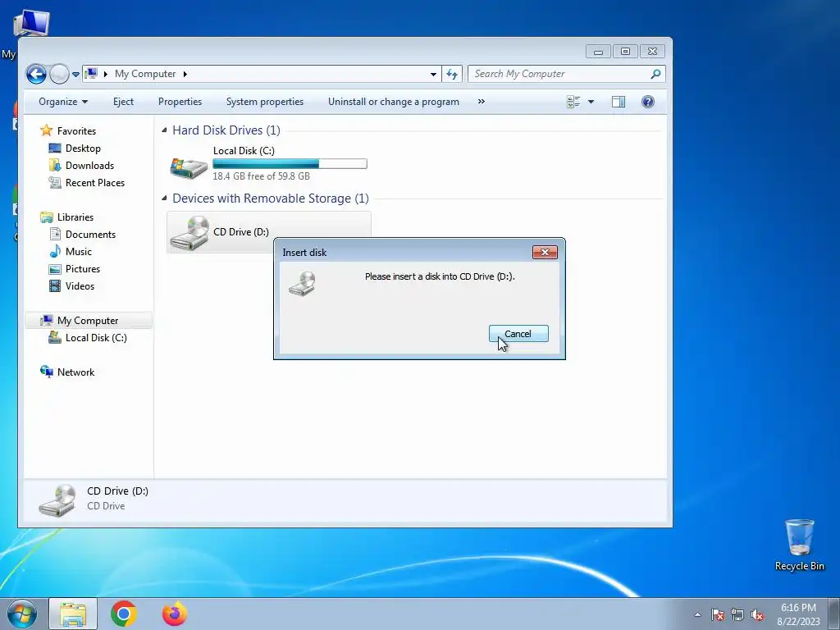This screenshot has height=630, width=840.
Task: Click the Local Disk (C:) usage bar
Action: [x=290, y=163]
